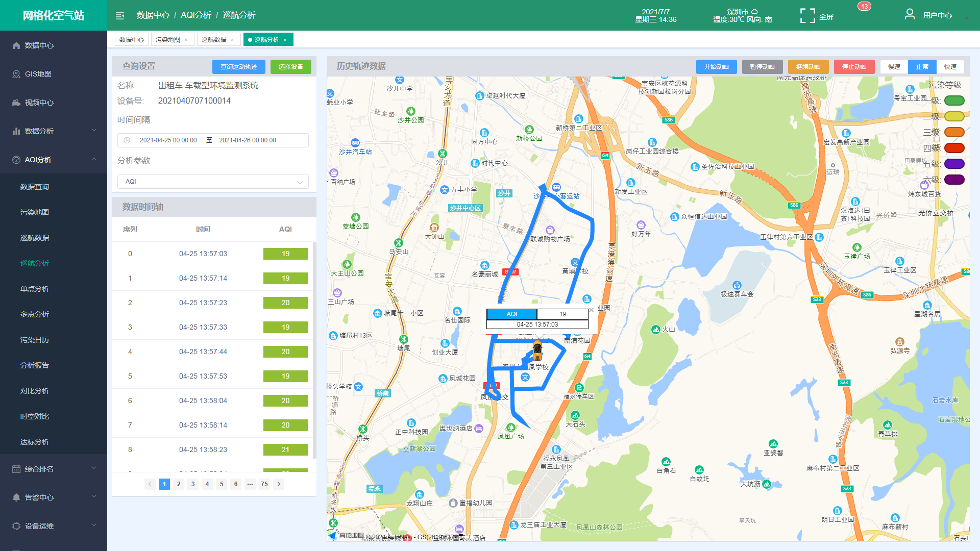This screenshot has width=980, height=551.
Task: Click the 开始动画 button
Action: [716, 67]
